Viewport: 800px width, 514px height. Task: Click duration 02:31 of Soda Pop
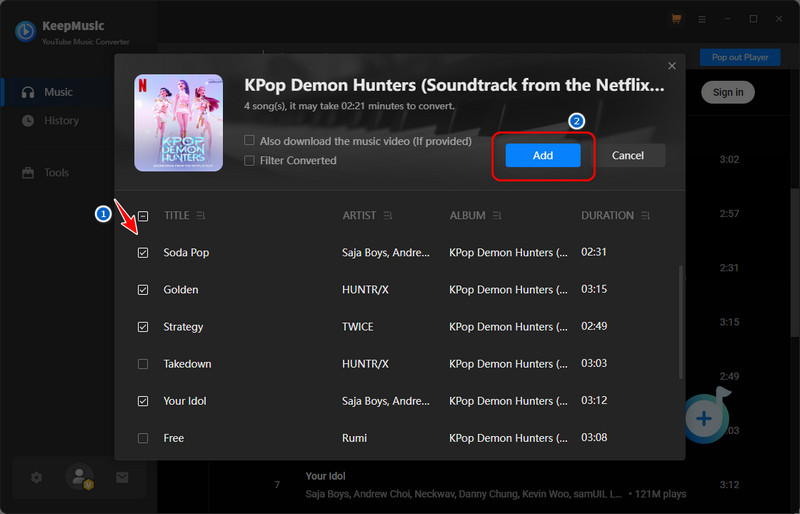pos(594,252)
